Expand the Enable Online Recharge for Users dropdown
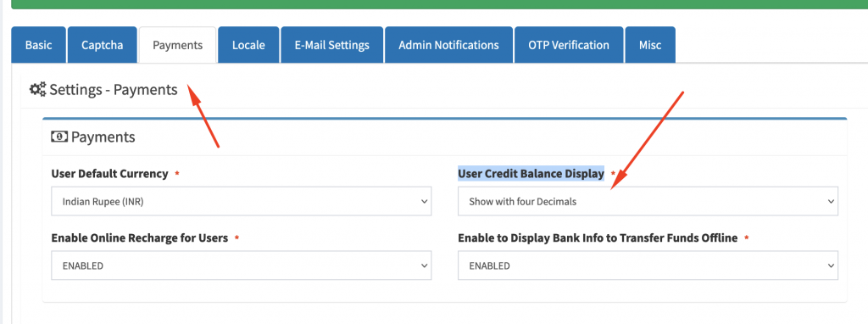868x324 pixels. pyautogui.click(x=242, y=265)
